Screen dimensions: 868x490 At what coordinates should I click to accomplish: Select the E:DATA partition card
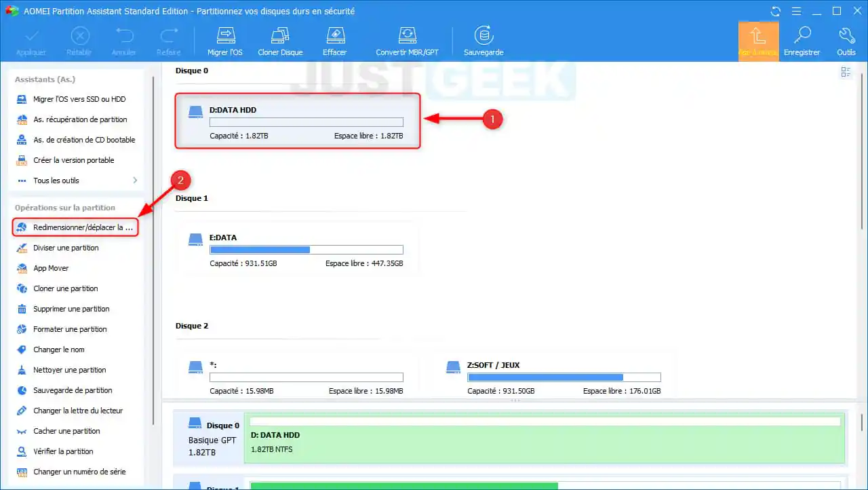[298, 248]
